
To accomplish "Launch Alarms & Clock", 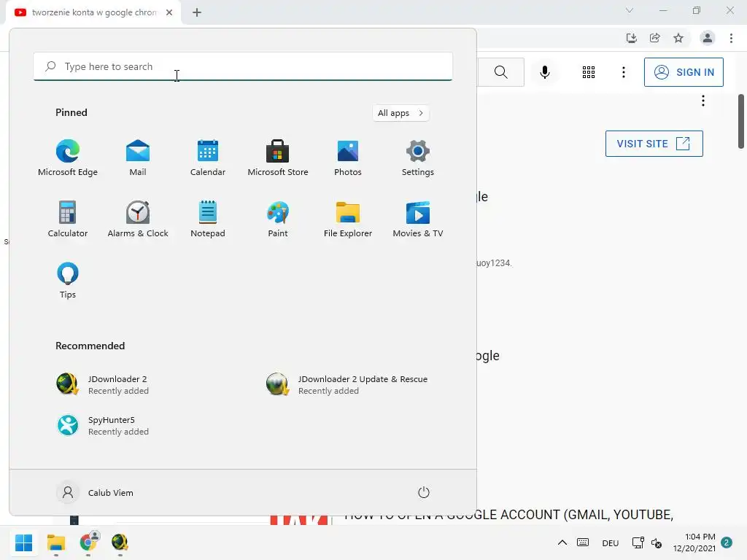I will point(138,219).
